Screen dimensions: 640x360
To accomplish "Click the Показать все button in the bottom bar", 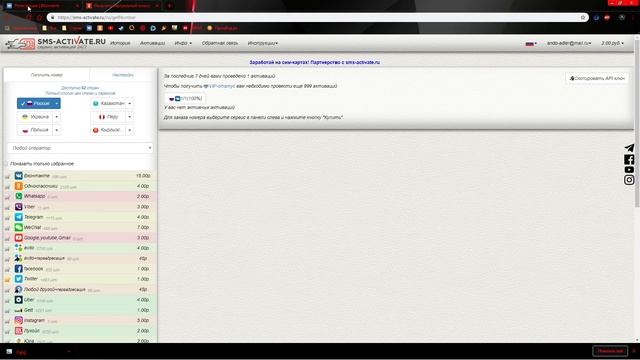I will click(x=610, y=351).
